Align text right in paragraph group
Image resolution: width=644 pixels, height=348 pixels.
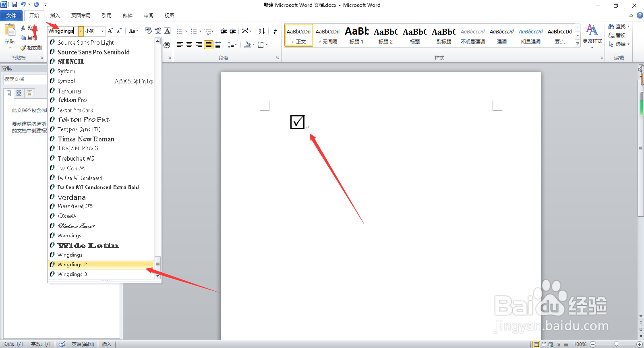point(199,45)
